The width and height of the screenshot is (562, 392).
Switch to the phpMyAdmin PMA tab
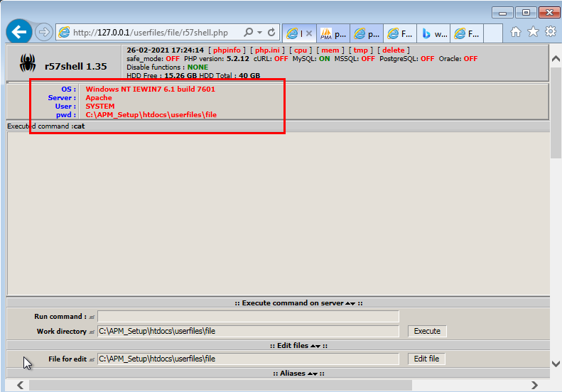(x=333, y=33)
